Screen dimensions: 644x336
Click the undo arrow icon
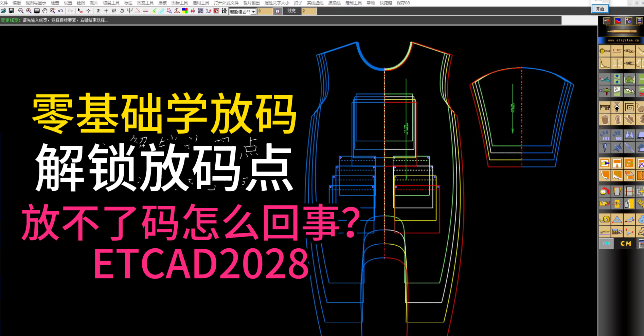point(60,11)
